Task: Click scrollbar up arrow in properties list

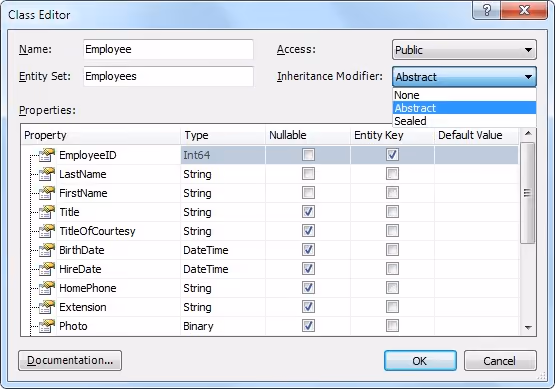Action: click(528, 133)
